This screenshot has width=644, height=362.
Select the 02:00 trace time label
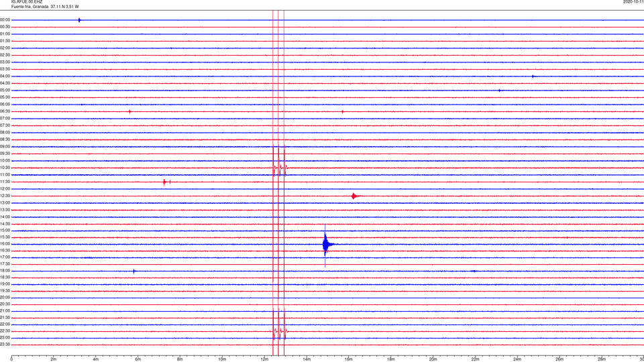click(x=5, y=48)
